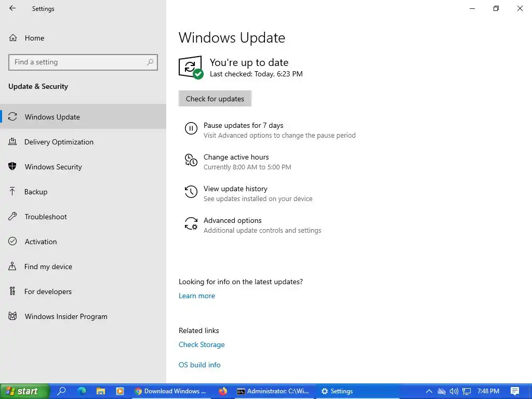Open Change active hours option
The height and width of the screenshot is (399, 532).
pos(238,162)
